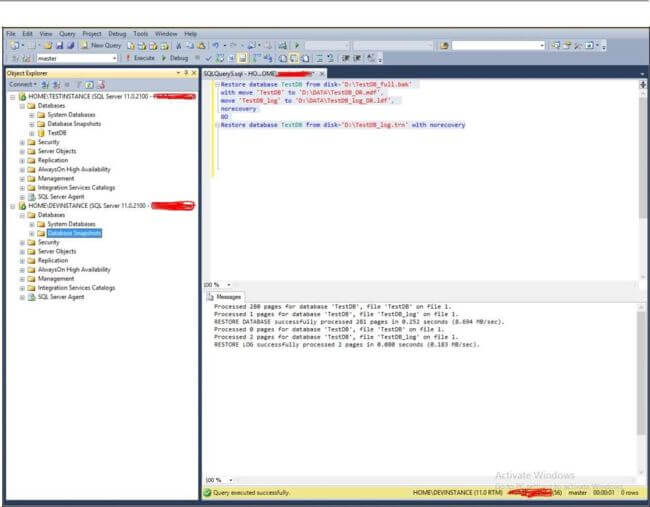This screenshot has width=650, height=507.
Task: Open the Tools menu
Action: pyautogui.click(x=141, y=34)
